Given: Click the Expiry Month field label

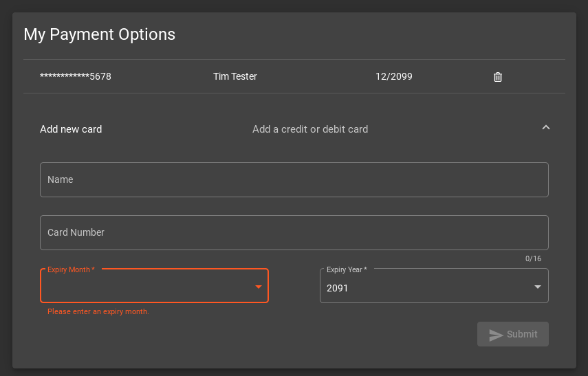Looking at the screenshot, I should (71, 269).
